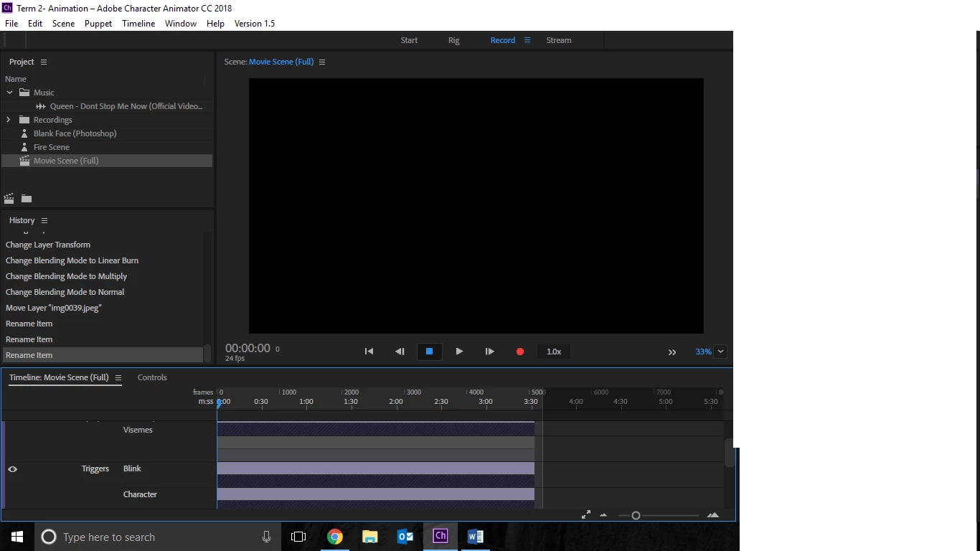
Task: Open Outlook from the taskbar
Action: click(405, 537)
